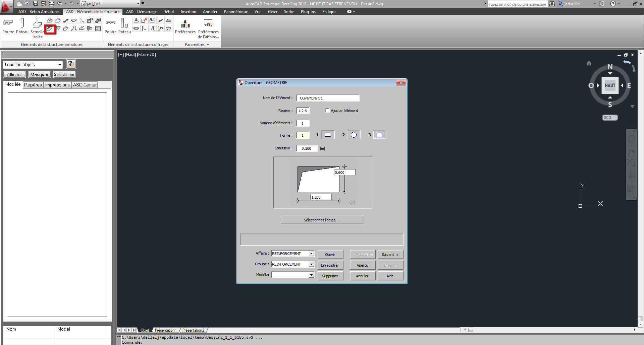The height and width of the screenshot is (345, 644).
Task: Select the stairs tool in coffrages panel
Action: [x=160, y=20]
